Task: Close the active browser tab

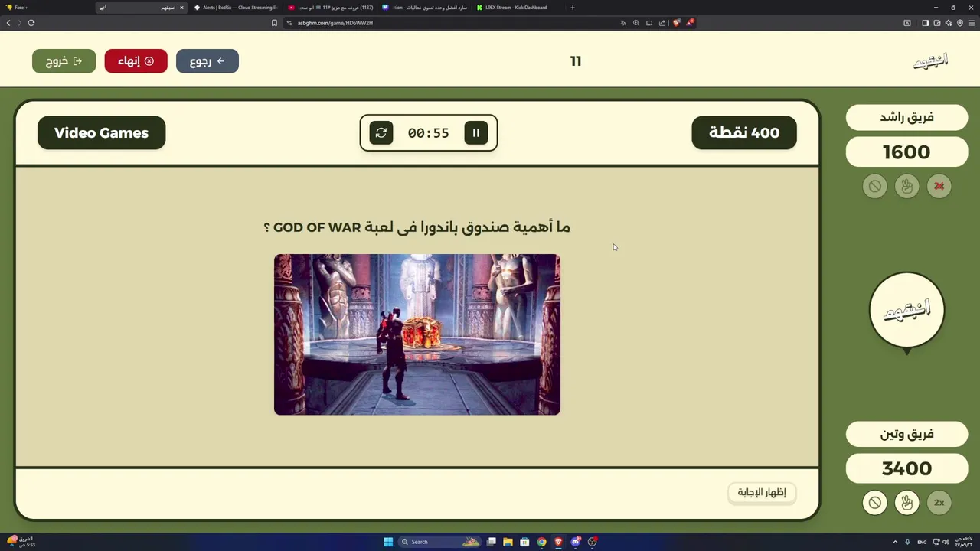Action: pyautogui.click(x=181, y=8)
